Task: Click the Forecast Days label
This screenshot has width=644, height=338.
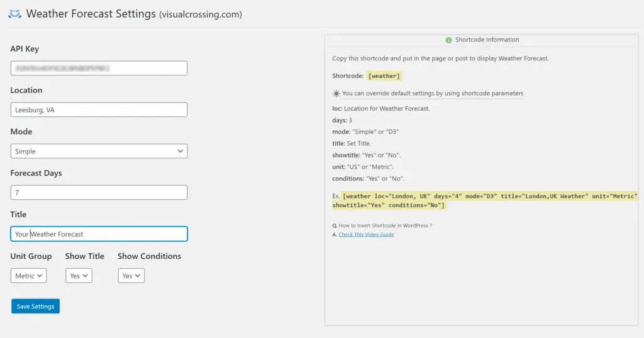Action: point(36,173)
